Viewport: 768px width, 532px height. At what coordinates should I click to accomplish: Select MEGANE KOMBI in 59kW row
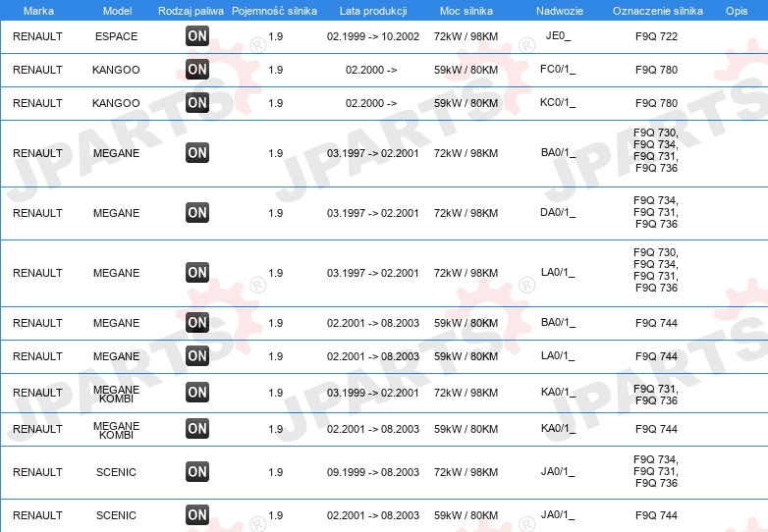coord(117,430)
